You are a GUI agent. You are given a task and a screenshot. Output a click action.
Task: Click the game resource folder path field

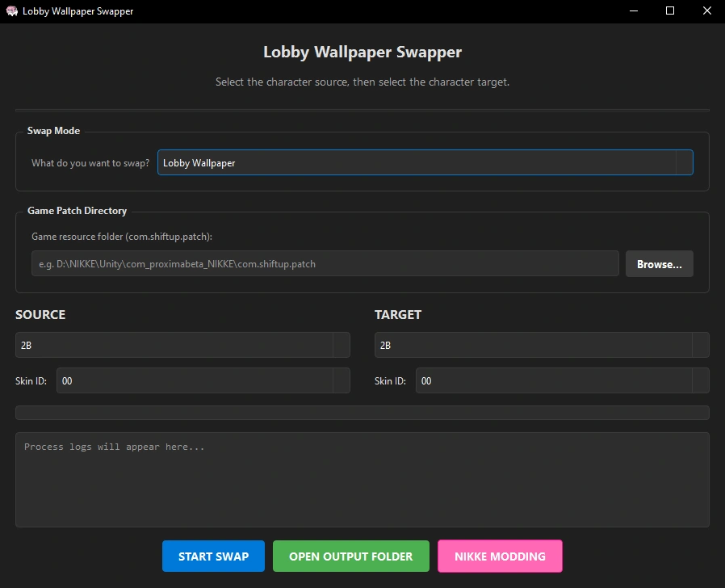pos(325,263)
